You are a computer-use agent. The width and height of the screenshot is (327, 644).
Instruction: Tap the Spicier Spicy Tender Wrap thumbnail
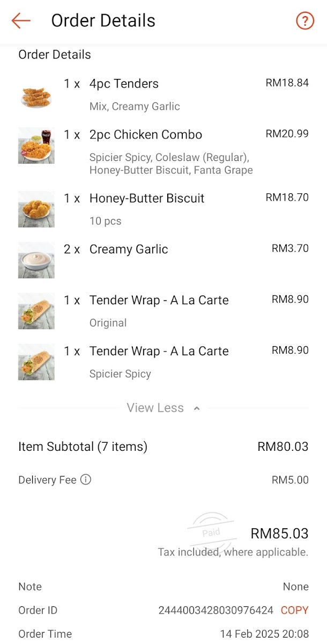[x=36, y=362]
